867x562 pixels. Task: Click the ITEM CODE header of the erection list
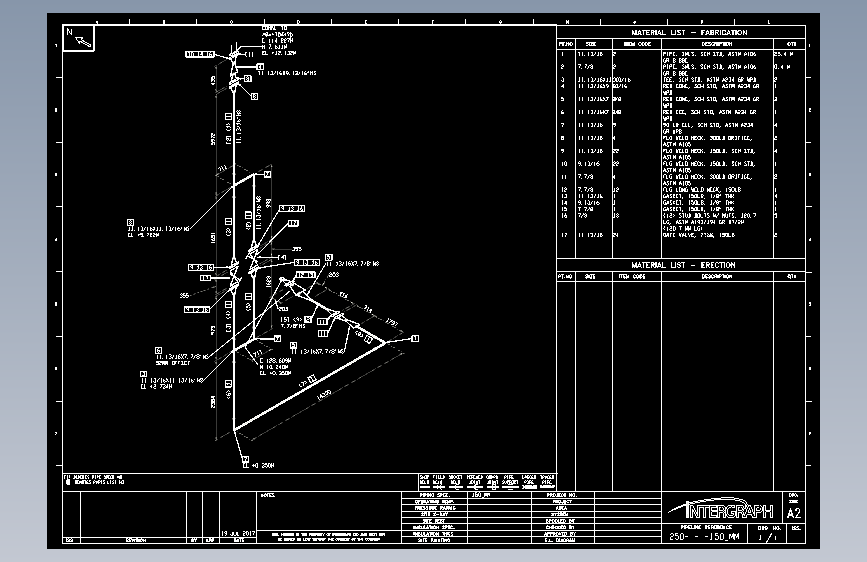[x=632, y=276]
